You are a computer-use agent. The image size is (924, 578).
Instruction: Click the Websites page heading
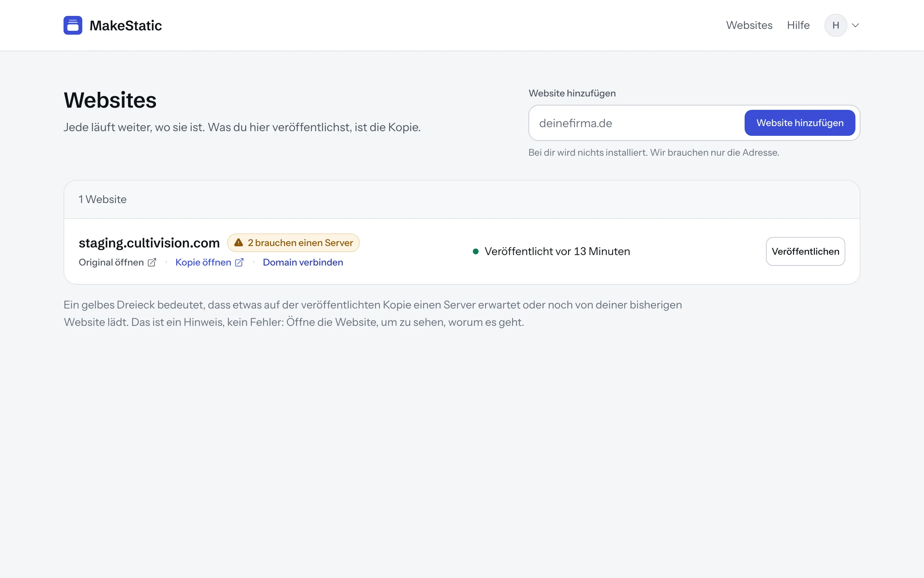(x=110, y=100)
